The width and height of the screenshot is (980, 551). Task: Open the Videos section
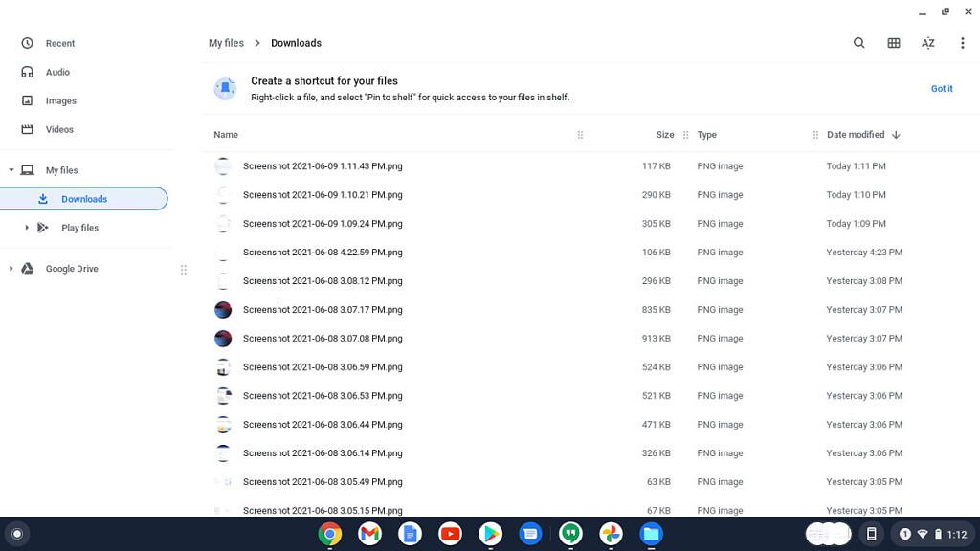point(59,129)
